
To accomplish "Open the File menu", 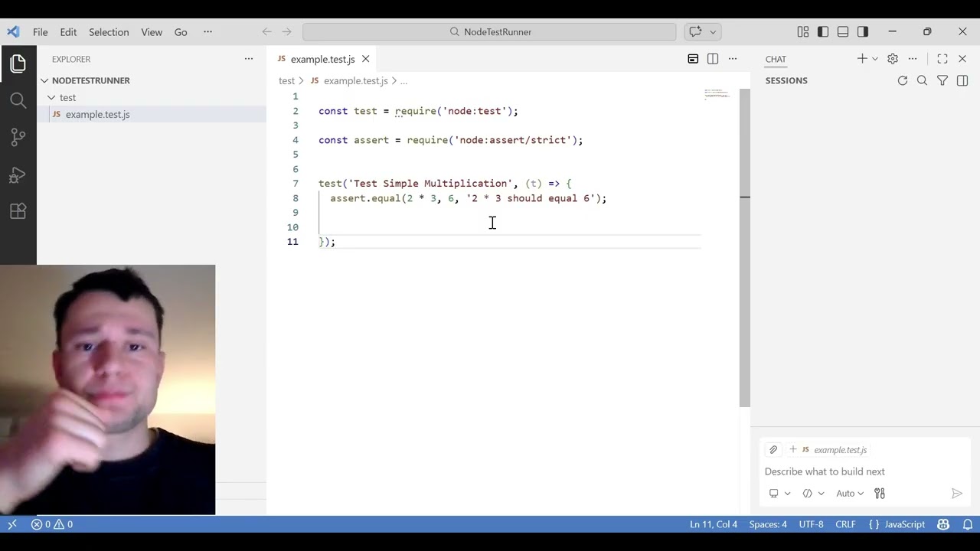I will tap(41, 31).
